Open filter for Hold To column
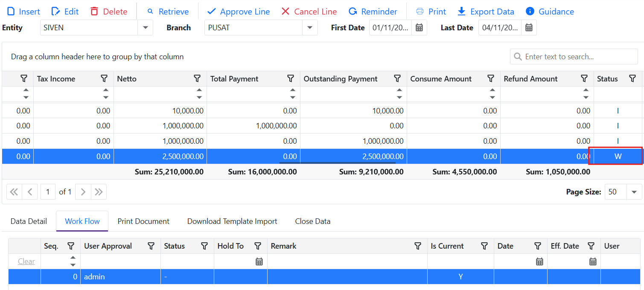 click(258, 246)
